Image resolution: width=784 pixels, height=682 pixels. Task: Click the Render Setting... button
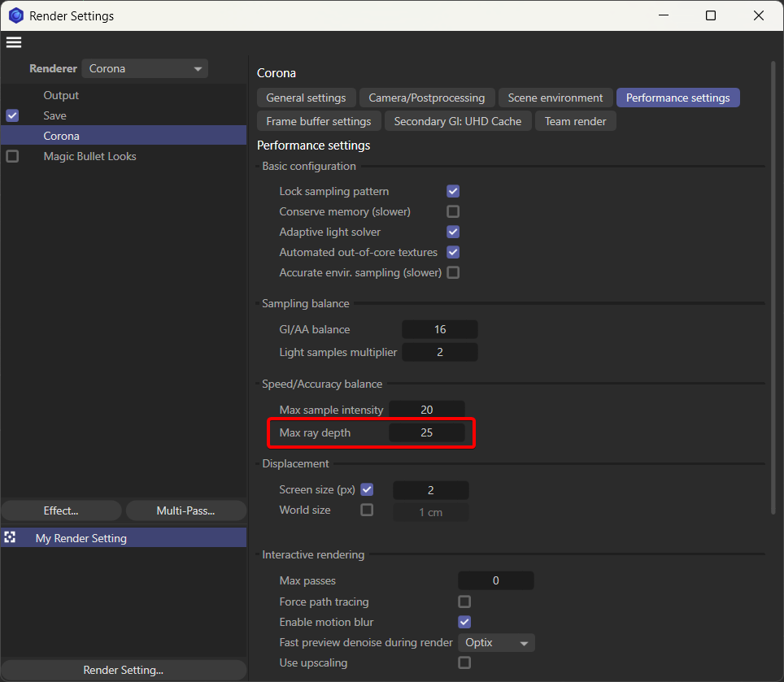tap(124, 670)
